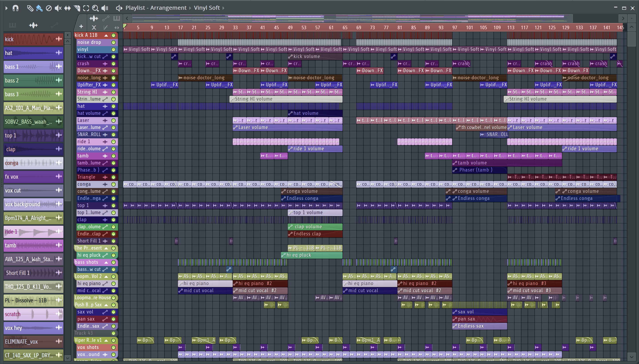The width and height of the screenshot is (639, 364).
Task: Mute the String HI track
Action: pos(113,92)
